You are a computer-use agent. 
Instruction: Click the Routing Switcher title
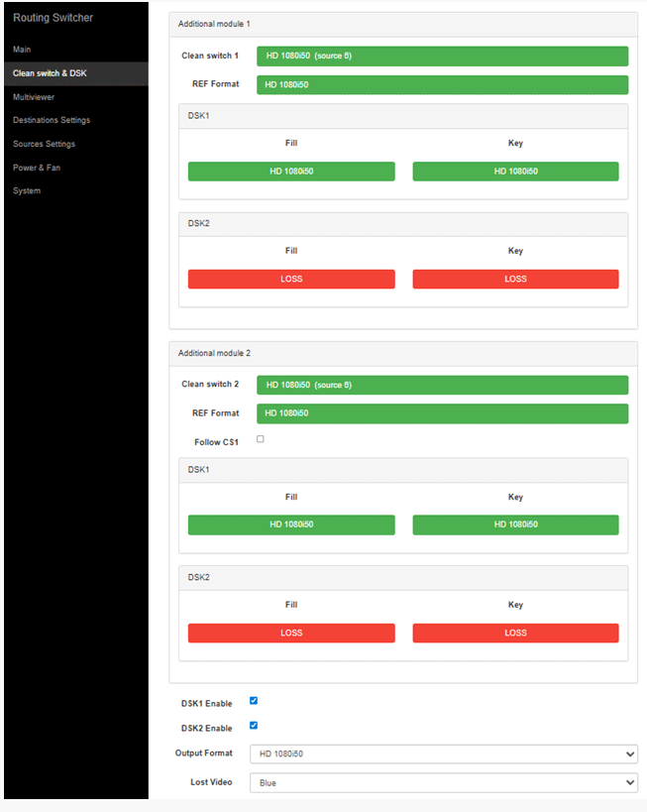[x=54, y=19]
